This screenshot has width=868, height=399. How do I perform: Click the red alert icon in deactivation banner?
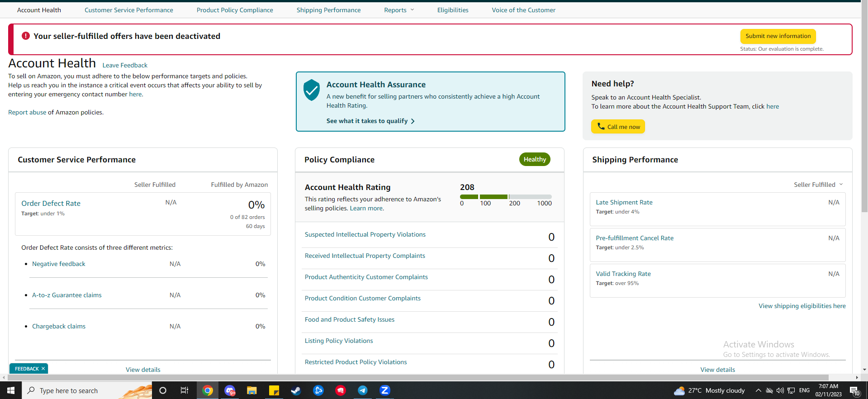[x=26, y=36]
